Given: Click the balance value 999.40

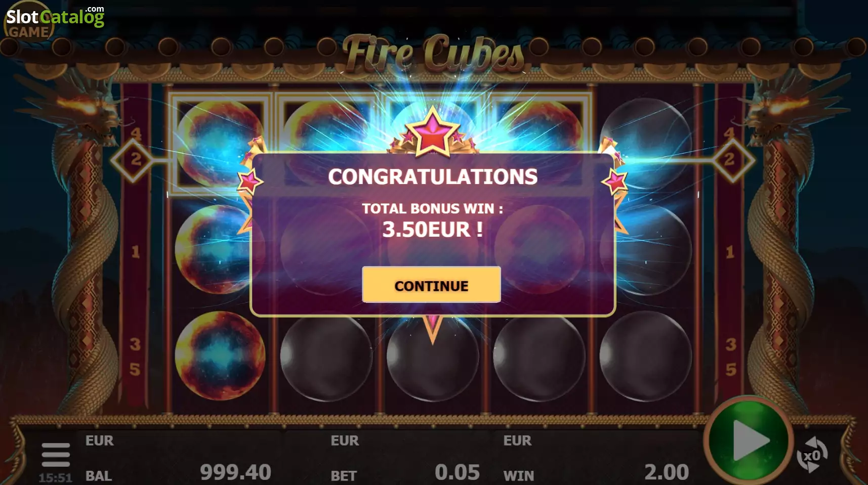Looking at the screenshot, I should tap(235, 472).
